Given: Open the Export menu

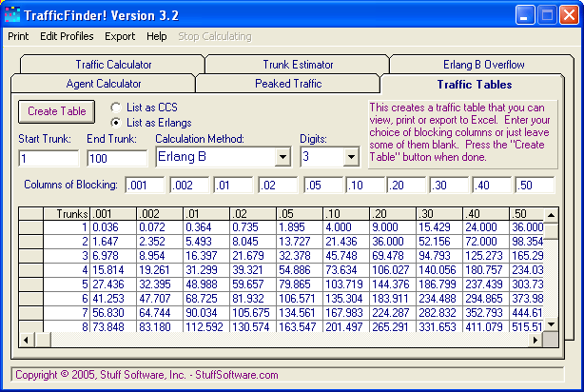Looking at the screenshot, I should coord(120,36).
